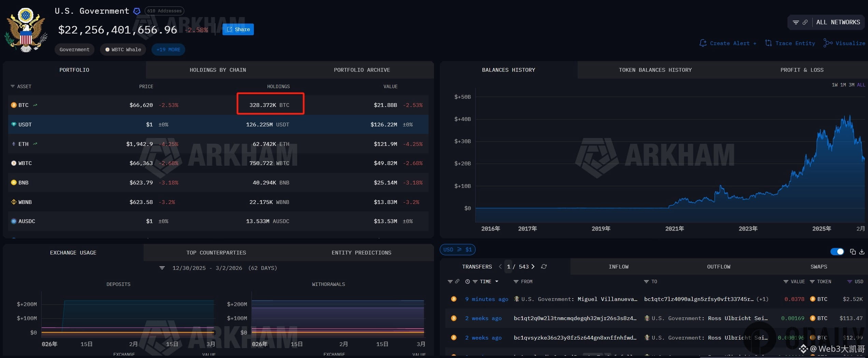Open the Visualize view
The width and height of the screenshot is (868, 358).
tap(844, 43)
